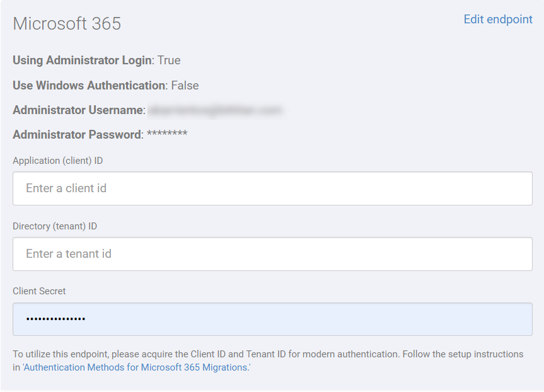Click the Microsoft 365 heading
Screen dimensions: 544x392
point(67,23)
